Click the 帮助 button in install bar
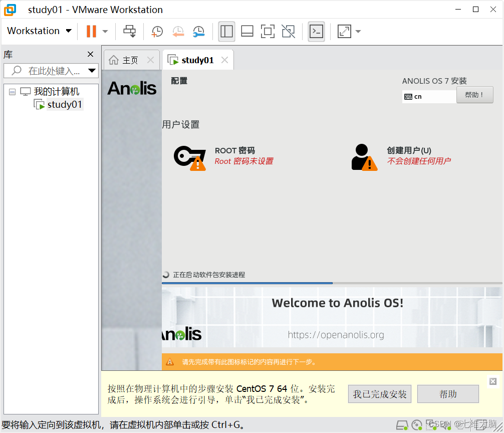The width and height of the screenshot is (504, 433). (x=448, y=394)
